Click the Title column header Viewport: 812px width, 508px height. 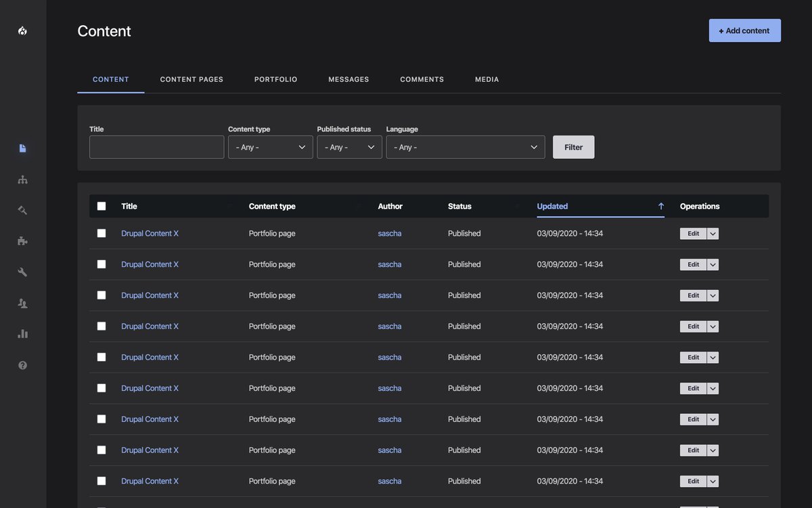[x=129, y=206]
